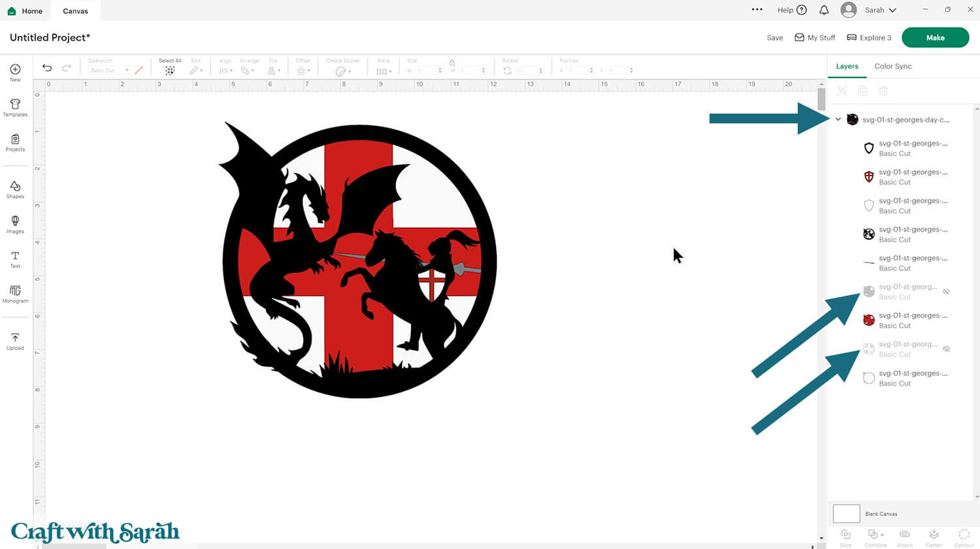Click the Slice button
The height and width of the screenshot is (549, 980).
[845, 538]
